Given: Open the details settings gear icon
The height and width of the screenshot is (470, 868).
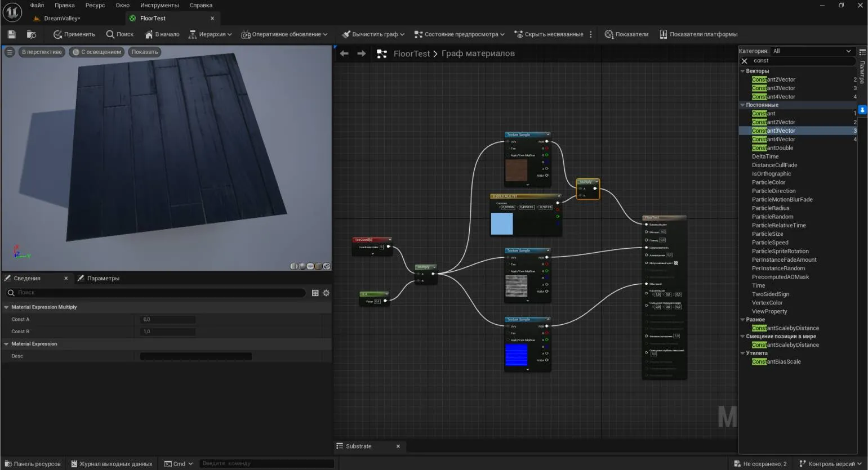Looking at the screenshot, I should point(326,293).
